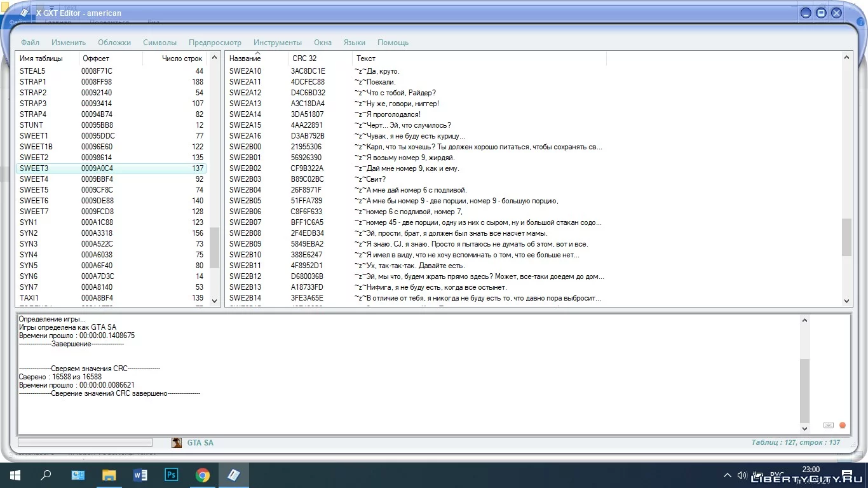Sort entries by Текст column header
868x488 pixels.
(479, 58)
